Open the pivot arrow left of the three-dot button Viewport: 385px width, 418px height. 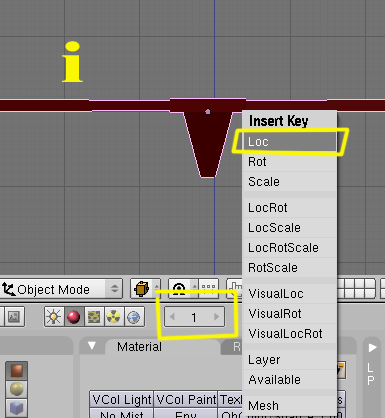point(194,289)
